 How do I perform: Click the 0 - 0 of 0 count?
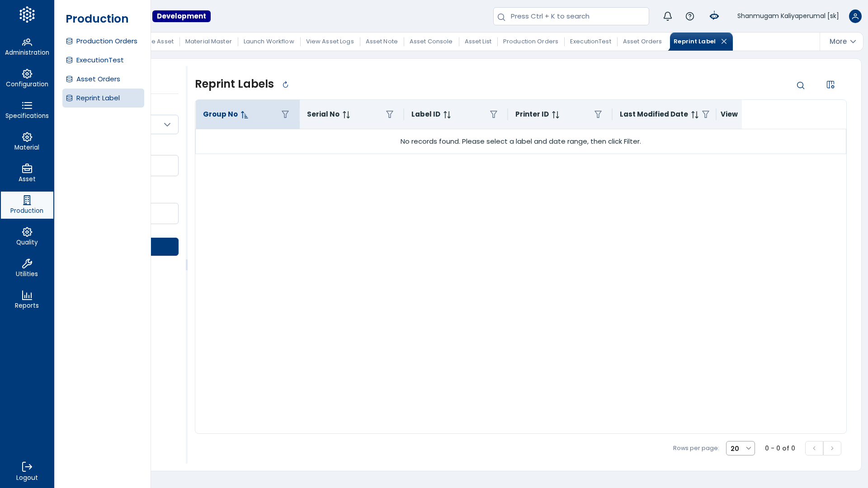(780, 448)
